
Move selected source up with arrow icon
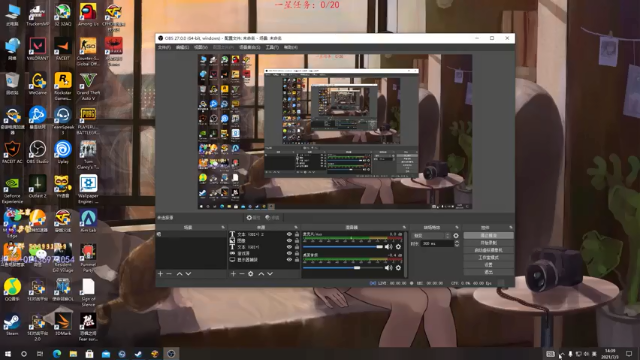[261, 274]
